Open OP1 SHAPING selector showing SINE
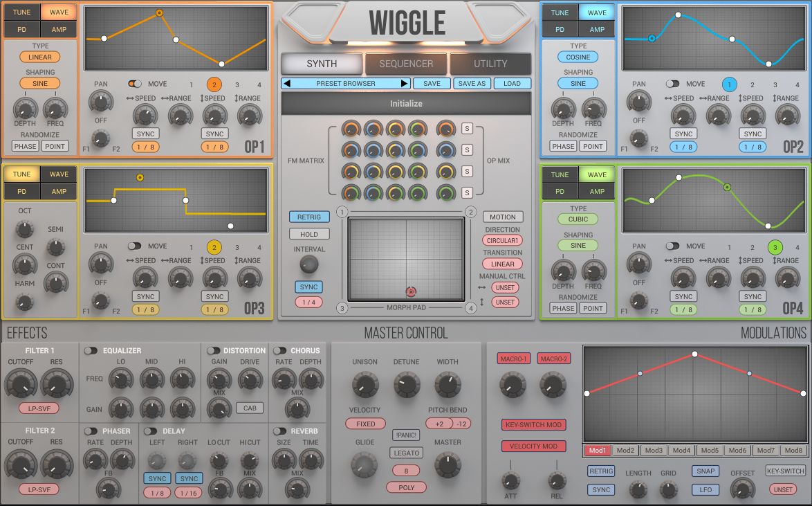The height and width of the screenshot is (506, 812). (40, 83)
